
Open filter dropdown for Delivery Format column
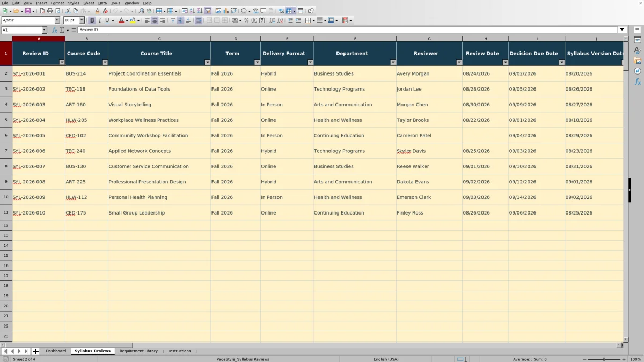pyautogui.click(x=310, y=62)
